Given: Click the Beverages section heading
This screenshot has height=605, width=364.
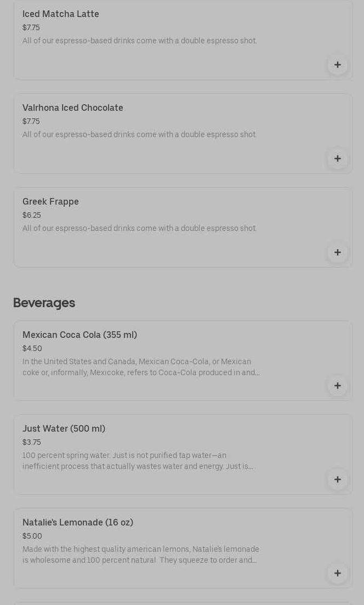Looking at the screenshot, I should (44, 303).
